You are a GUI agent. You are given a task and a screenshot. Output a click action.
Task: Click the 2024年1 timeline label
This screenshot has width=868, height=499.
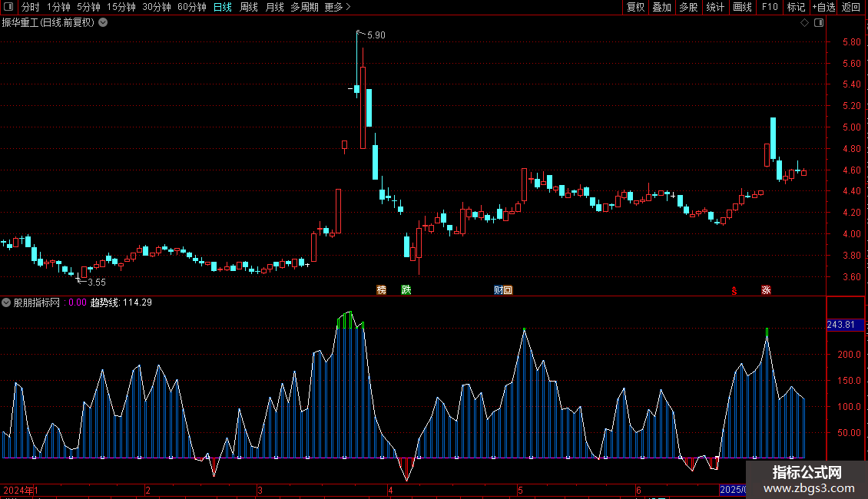(x=21, y=490)
